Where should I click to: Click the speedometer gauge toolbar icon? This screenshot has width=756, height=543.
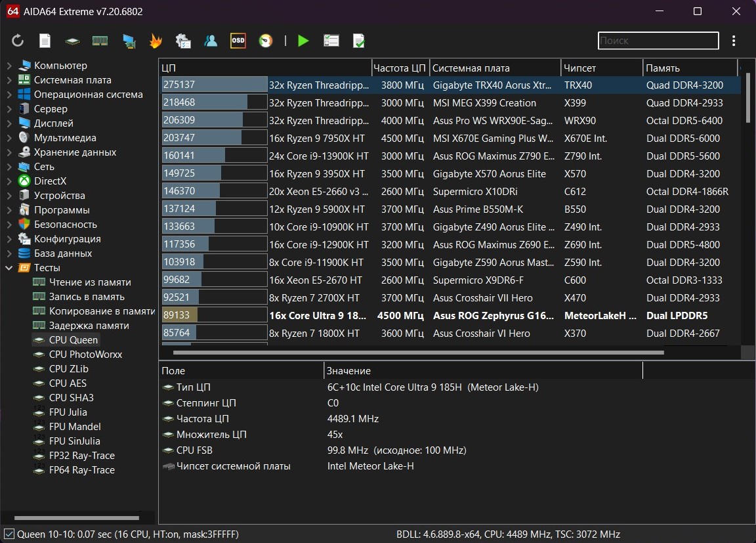click(265, 41)
